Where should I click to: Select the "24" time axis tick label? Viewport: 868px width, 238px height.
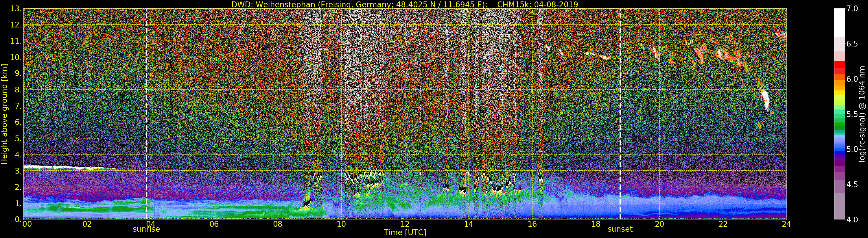tap(786, 224)
